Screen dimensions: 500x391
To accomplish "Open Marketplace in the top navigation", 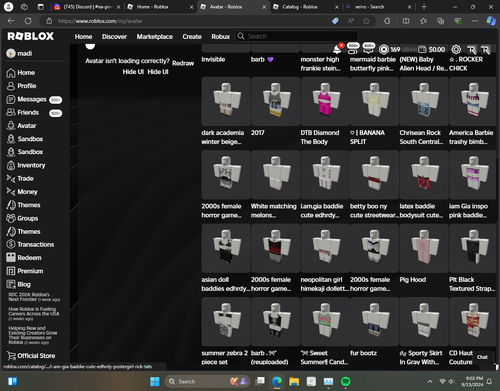I will [x=155, y=36].
